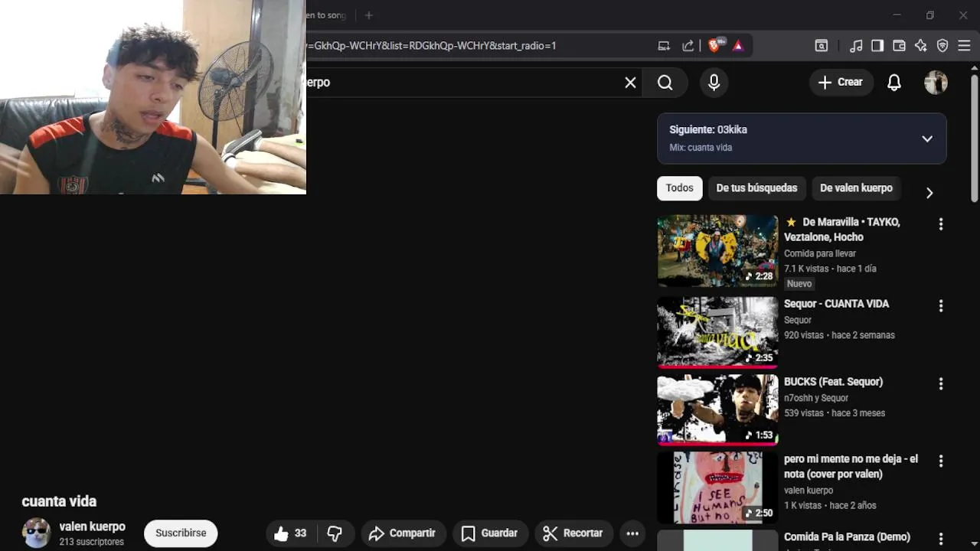Select the De tus búsquedas chip
The height and width of the screenshot is (551, 980).
pos(756,187)
